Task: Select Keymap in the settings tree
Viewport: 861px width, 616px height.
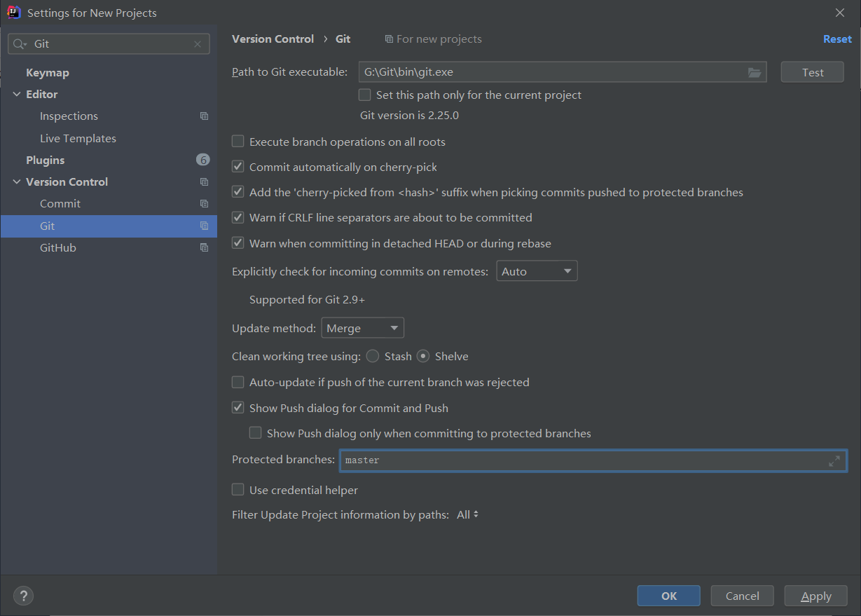Action: pos(48,73)
